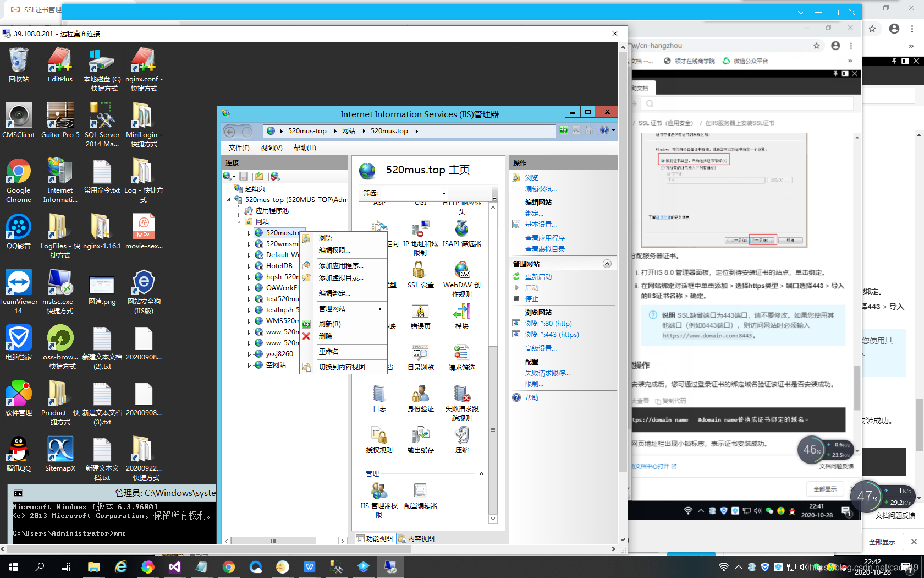Expand the 520wmsmi site node
This screenshot has width=924, height=578.
click(x=249, y=244)
